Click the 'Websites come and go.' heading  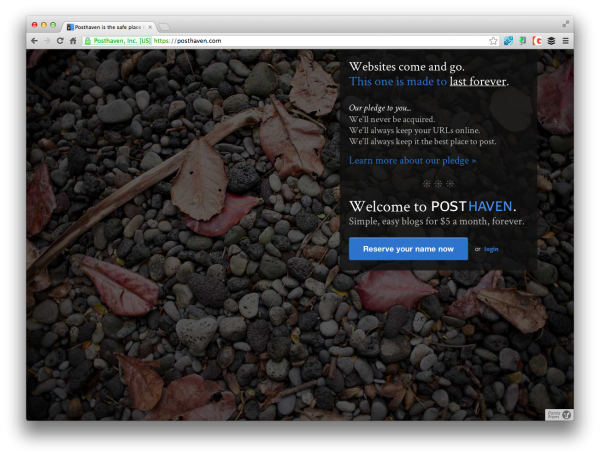pos(407,67)
